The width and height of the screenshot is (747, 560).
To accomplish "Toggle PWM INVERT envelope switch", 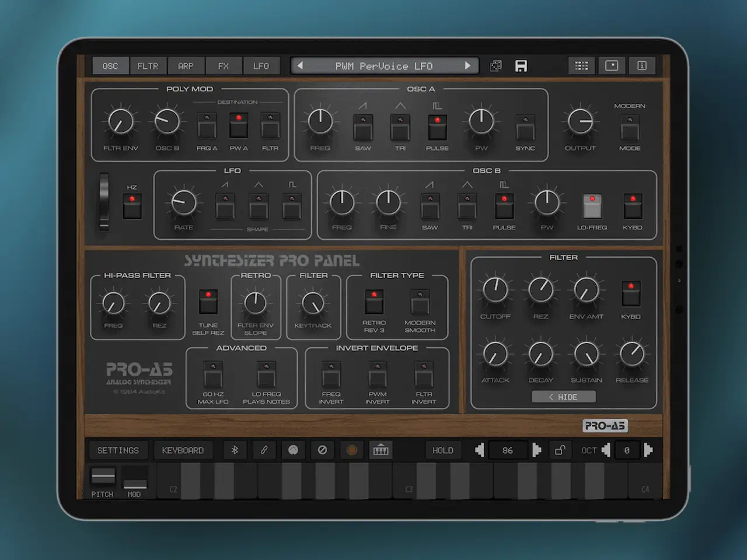I will pos(378,375).
